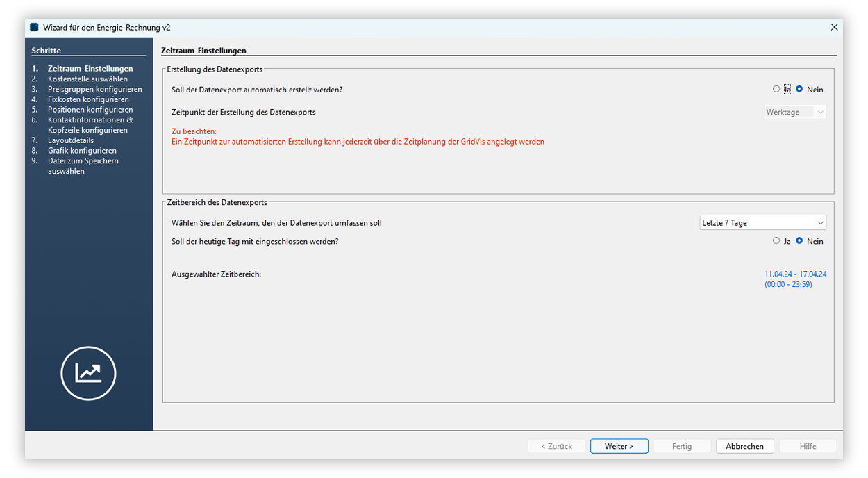Click the "< Zurück" button
Viewport: 868px width, 478px height.
[556, 446]
